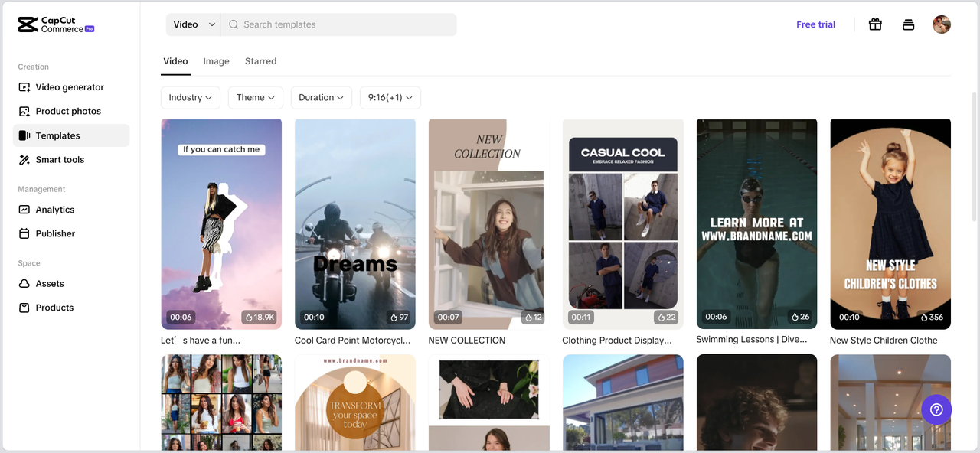
Task: Open Smart tools page label
Action: click(60, 160)
